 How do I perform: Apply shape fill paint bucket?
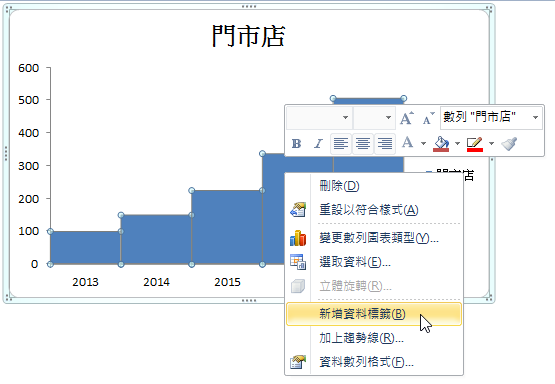pyautogui.click(x=441, y=144)
